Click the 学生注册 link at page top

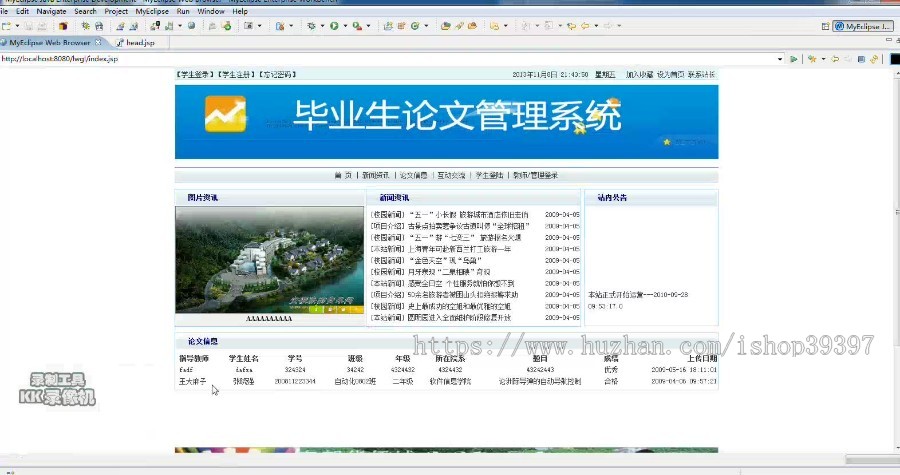(236, 75)
